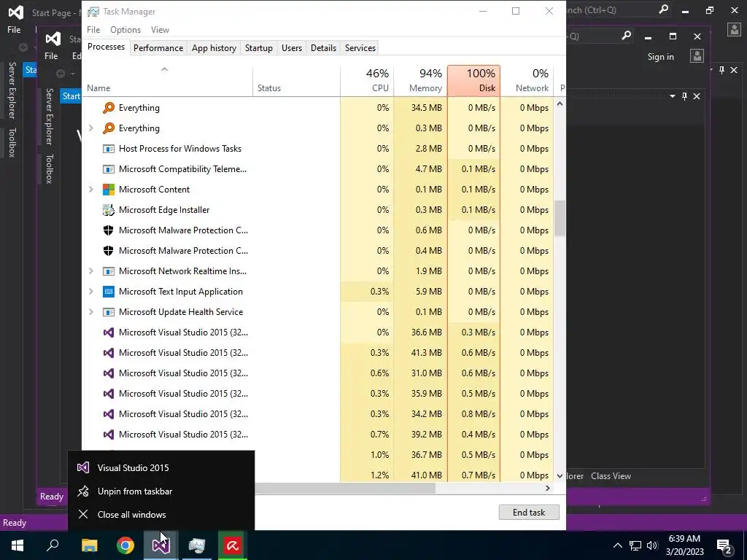Launch Google Chrome from the taskbar
The width and height of the screenshot is (747, 560).
(125, 545)
